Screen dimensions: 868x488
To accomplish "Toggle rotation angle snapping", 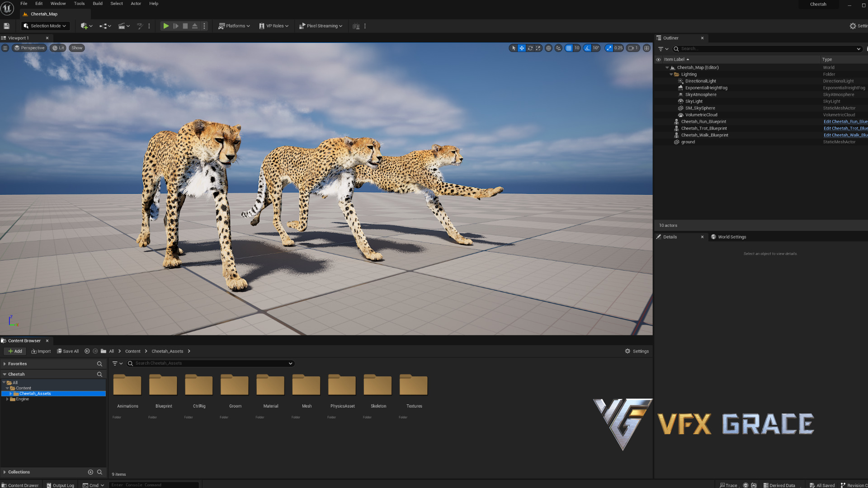I will click(587, 48).
